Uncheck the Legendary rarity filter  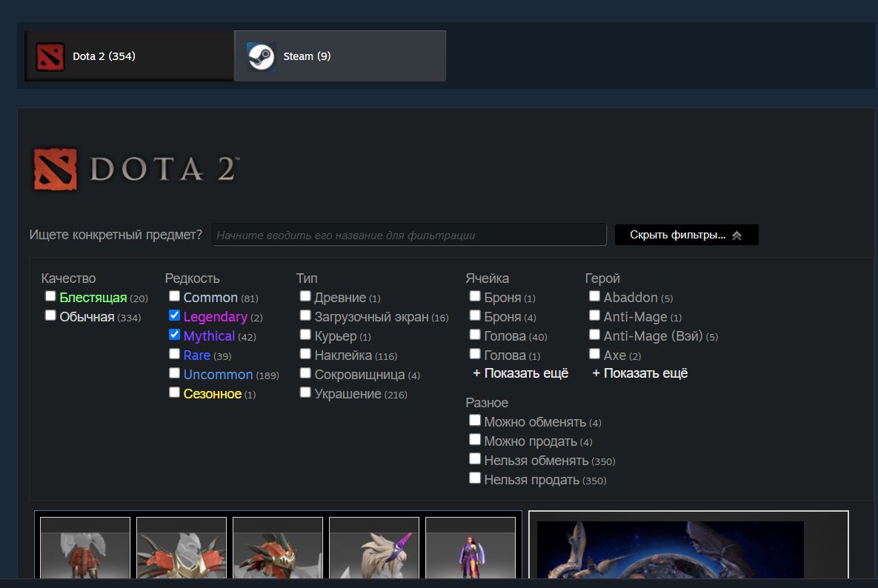[x=174, y=315]
